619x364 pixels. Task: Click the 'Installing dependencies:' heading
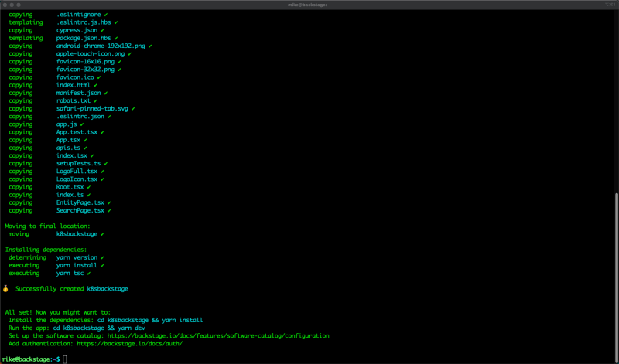46,250
